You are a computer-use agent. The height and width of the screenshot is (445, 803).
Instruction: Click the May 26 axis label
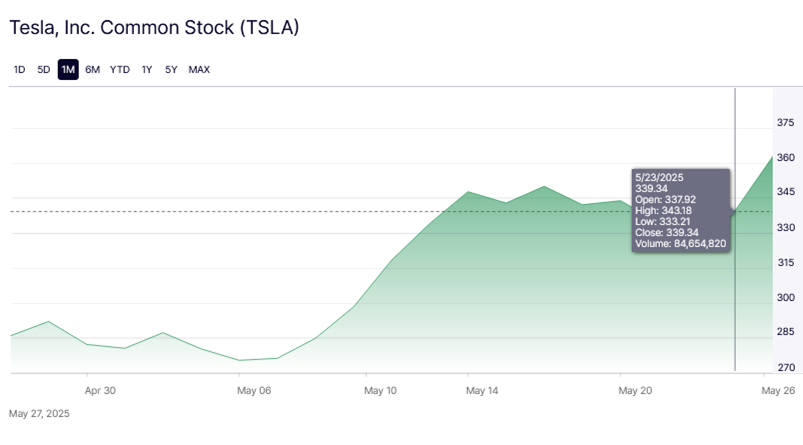(778, 391)
